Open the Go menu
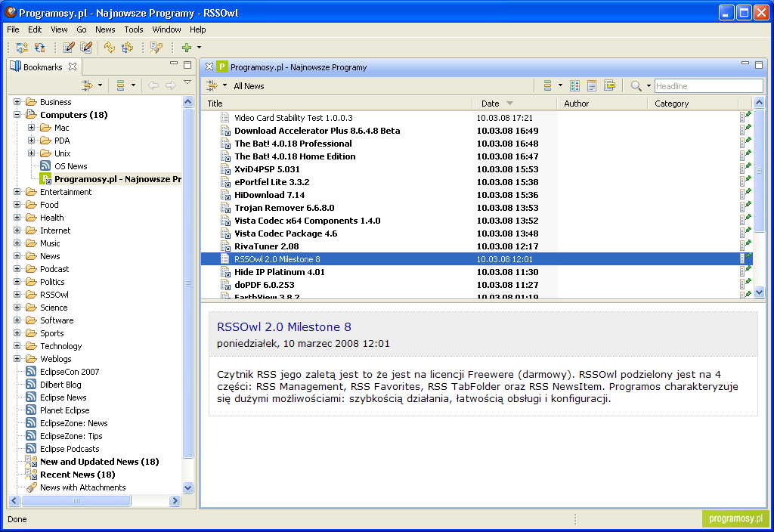 [82, 29]
